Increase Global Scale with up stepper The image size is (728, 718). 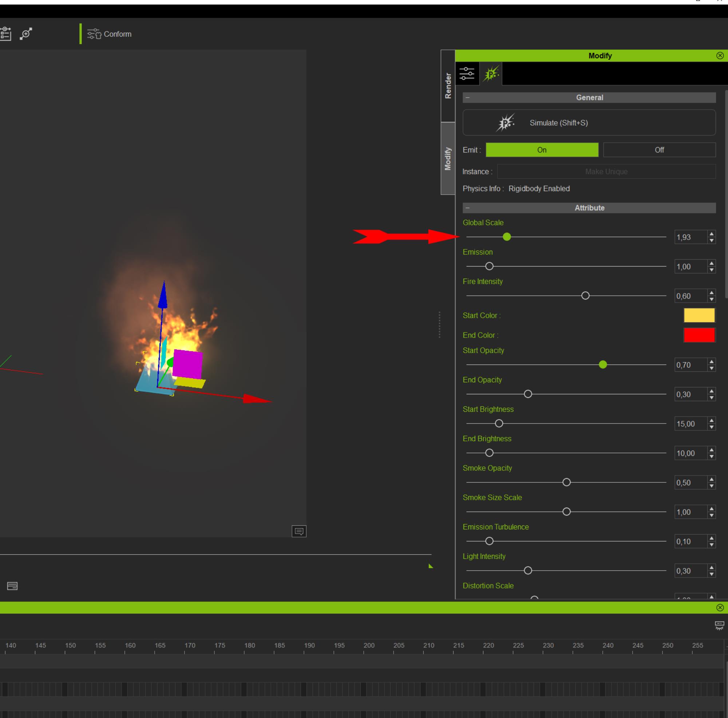(711, 234)
